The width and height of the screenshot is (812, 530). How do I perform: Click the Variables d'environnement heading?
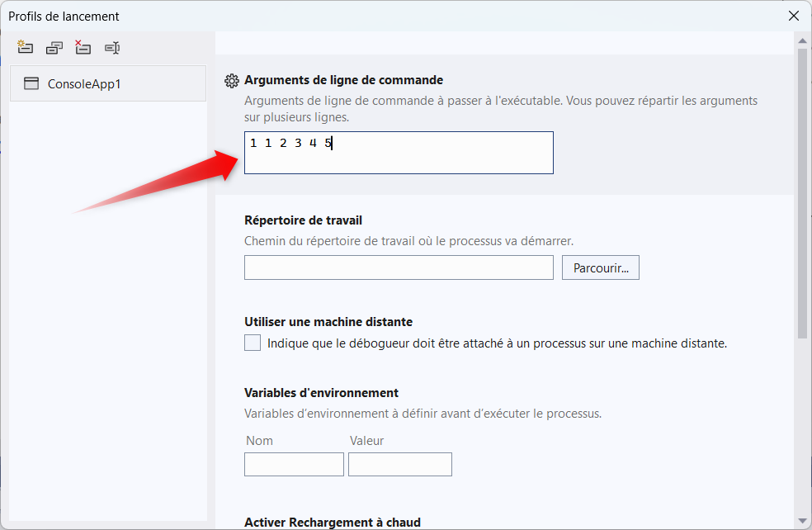(x=322, y=393)
